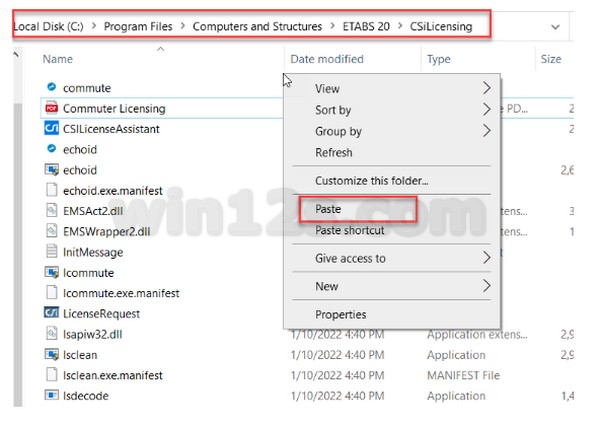Sort by the Name column header
Screen dimensions: 600x424
click(x=57, y=59)
